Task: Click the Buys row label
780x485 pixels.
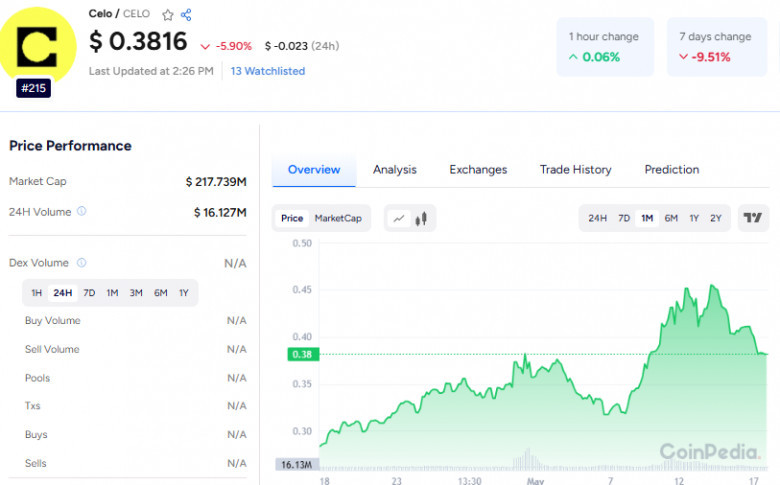Action: [x=36, y=435]
